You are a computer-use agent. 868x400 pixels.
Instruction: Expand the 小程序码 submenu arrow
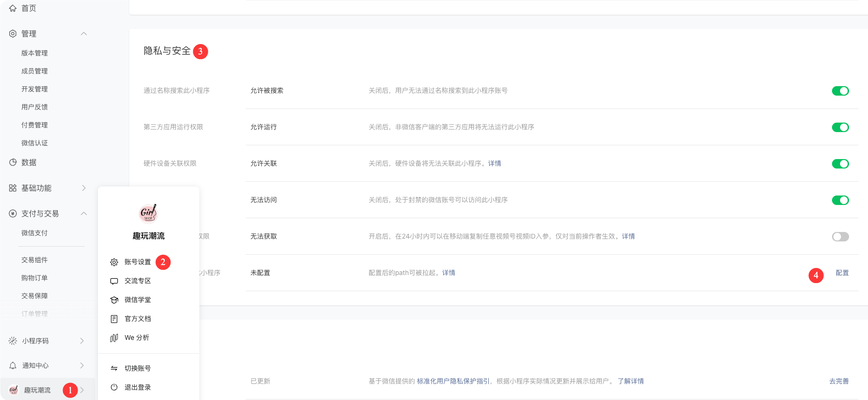click(82, 341)
